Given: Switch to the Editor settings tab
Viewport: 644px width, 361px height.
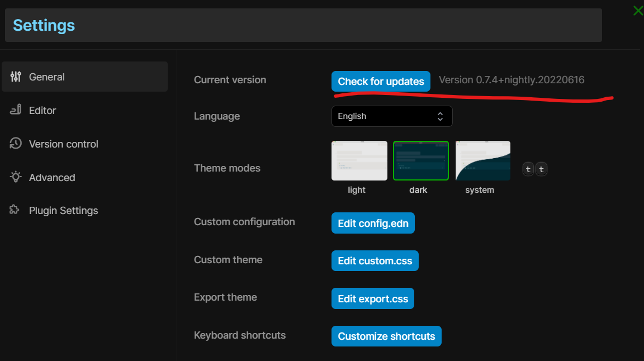Looking at the screenshot, I should (42, 110).
